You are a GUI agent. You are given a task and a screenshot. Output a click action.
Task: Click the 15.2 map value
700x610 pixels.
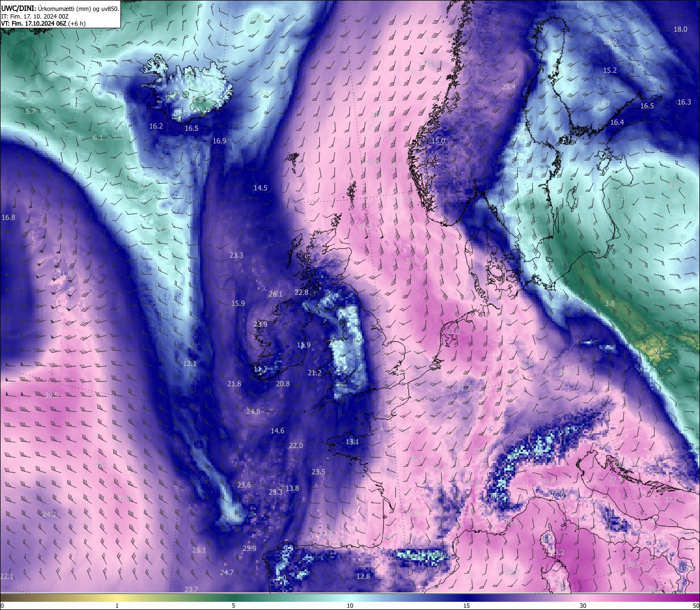(x=610, y=71)
